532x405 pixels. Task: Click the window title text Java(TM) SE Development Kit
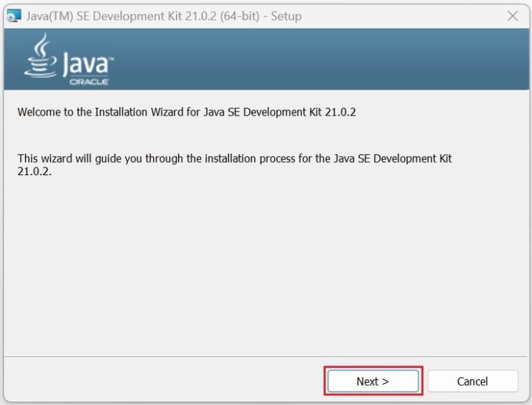104,16
